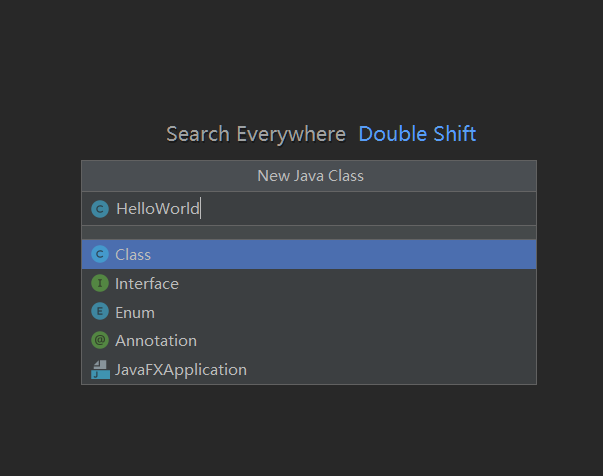Click the blue Enum E icon
The height and width of the screenshot is (476, 603).
(100, 311)
